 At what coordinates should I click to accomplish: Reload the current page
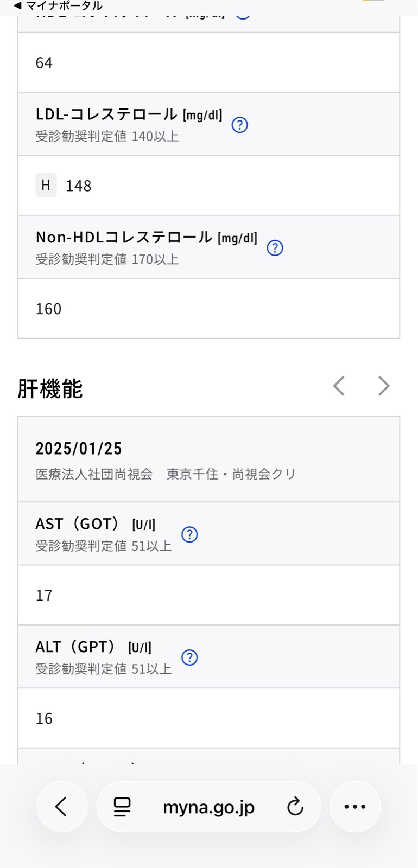tap(295, 807)
